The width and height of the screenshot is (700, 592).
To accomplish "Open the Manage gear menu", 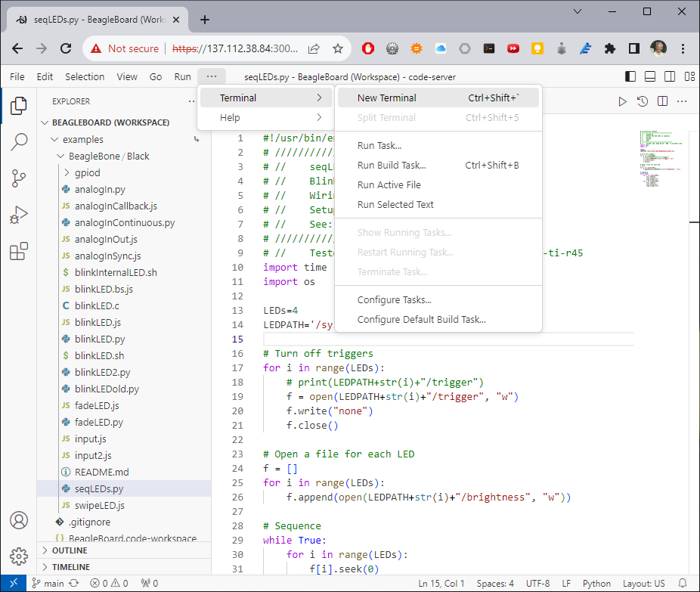I will pyautogui.click(x=19, y=556).
